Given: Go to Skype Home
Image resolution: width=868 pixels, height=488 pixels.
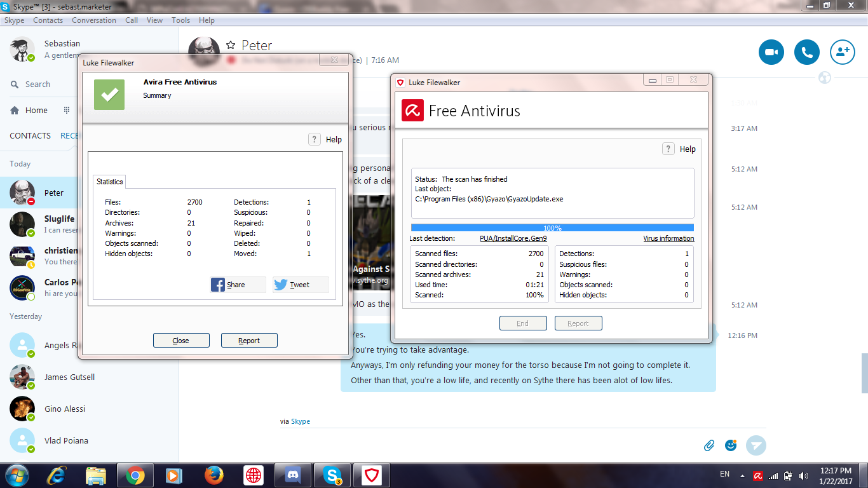Looking at the screenshot, I should point(29,110).
